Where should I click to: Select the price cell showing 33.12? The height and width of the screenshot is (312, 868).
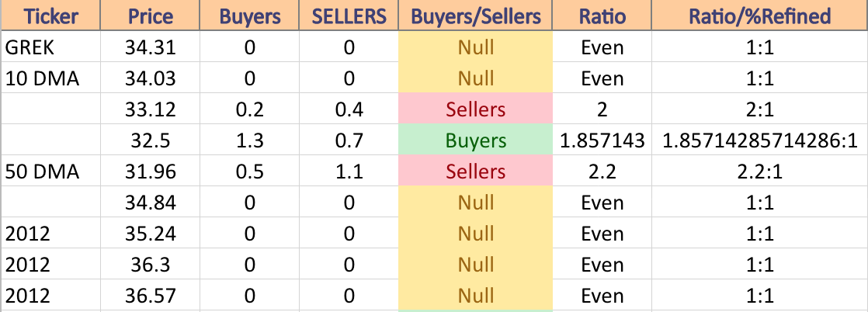[x=150, y=109]
